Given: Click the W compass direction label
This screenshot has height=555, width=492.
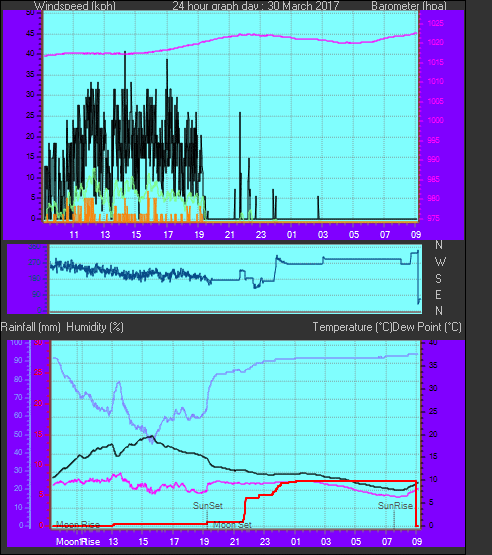Looking at the screenshot, I should click(x=440, y=262).
